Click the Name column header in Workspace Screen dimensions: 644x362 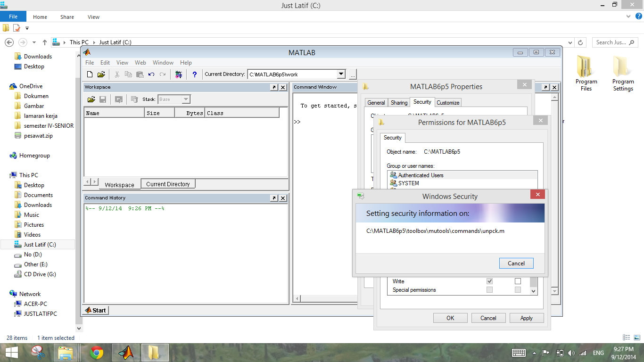[114, 113]
